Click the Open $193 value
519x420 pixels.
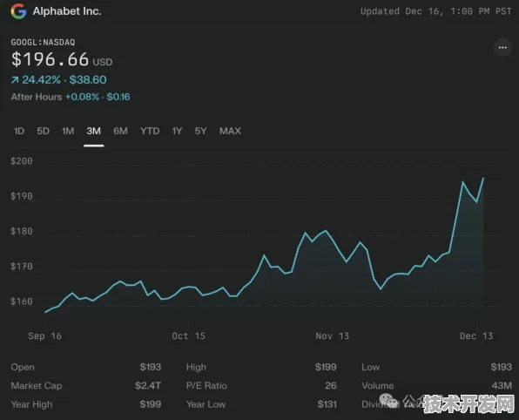click(x=151, y=367)
